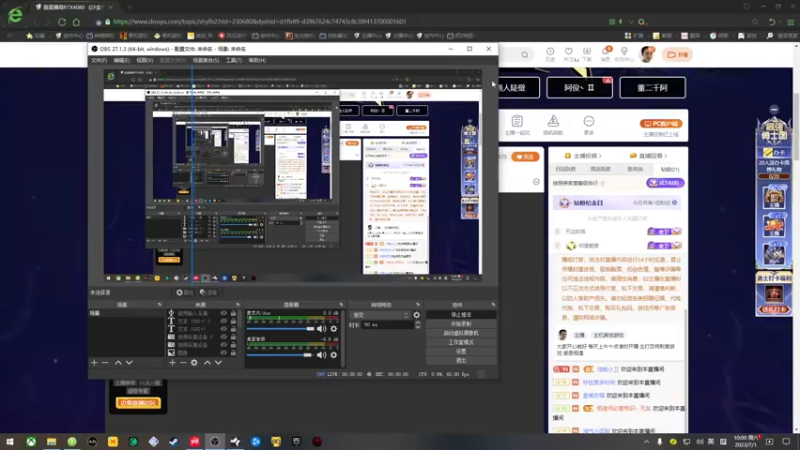The width and height of the screenshot is (800, 450).
Task: Open Douyu messages bell icon
Action: coord(606,54)
